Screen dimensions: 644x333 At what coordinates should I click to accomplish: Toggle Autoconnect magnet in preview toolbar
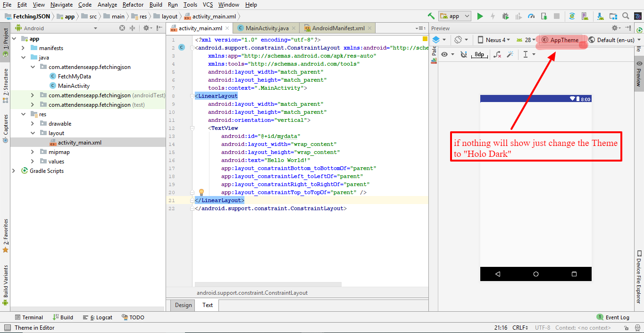point(464,54)
